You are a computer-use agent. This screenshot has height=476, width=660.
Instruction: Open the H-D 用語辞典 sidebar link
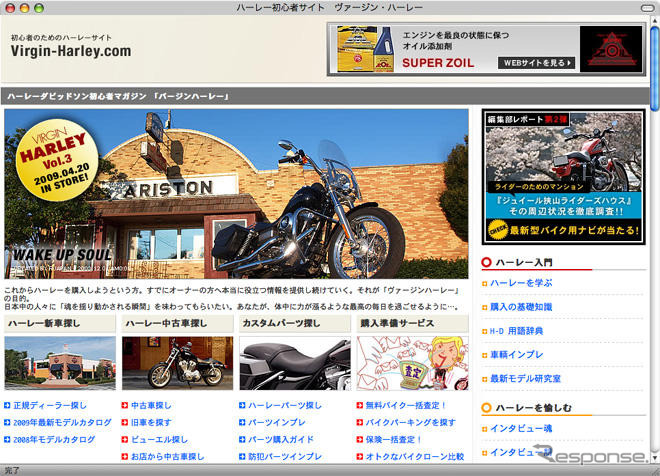click(516, 331)
